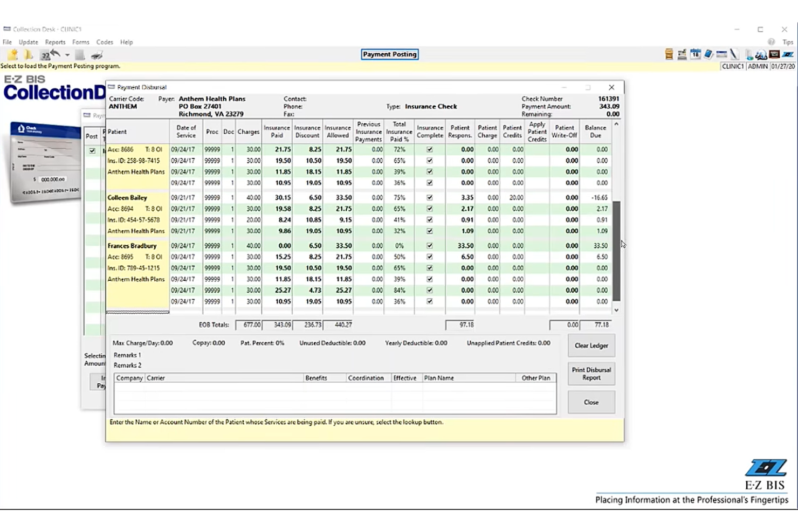Open the Reports menu
This screenshot has width=798, height=532.
point(55,42)
